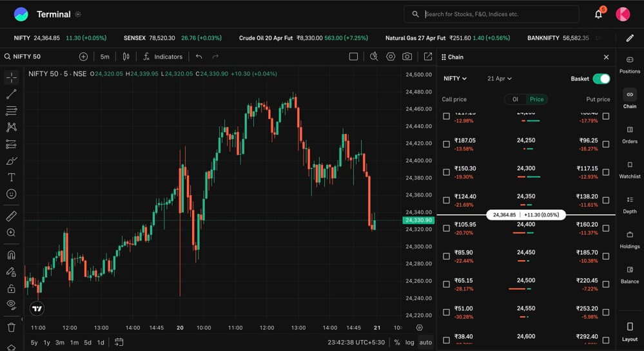Click the ruler measure tool
644x351 pixels.
pyautogui.click(x=11, y=216)
